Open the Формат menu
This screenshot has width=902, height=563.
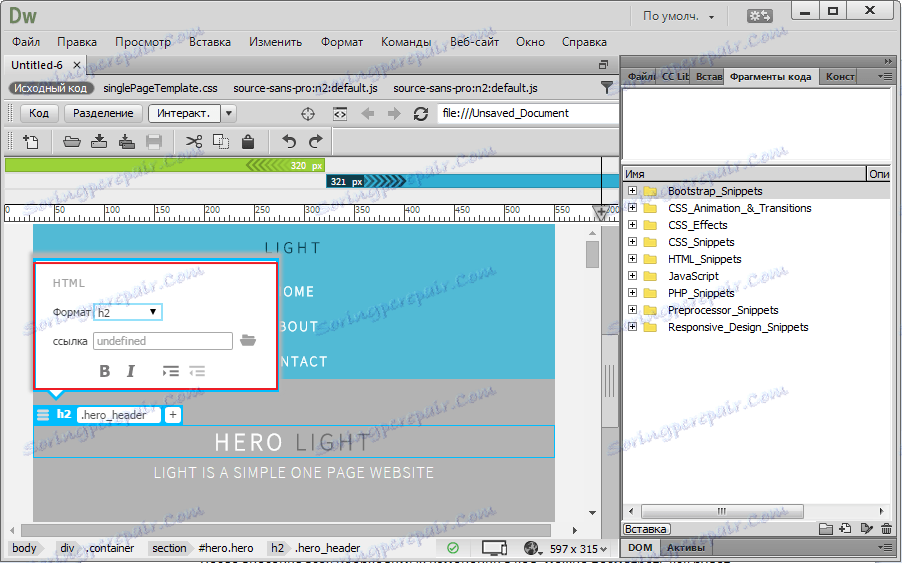click(x=342, y=42)
